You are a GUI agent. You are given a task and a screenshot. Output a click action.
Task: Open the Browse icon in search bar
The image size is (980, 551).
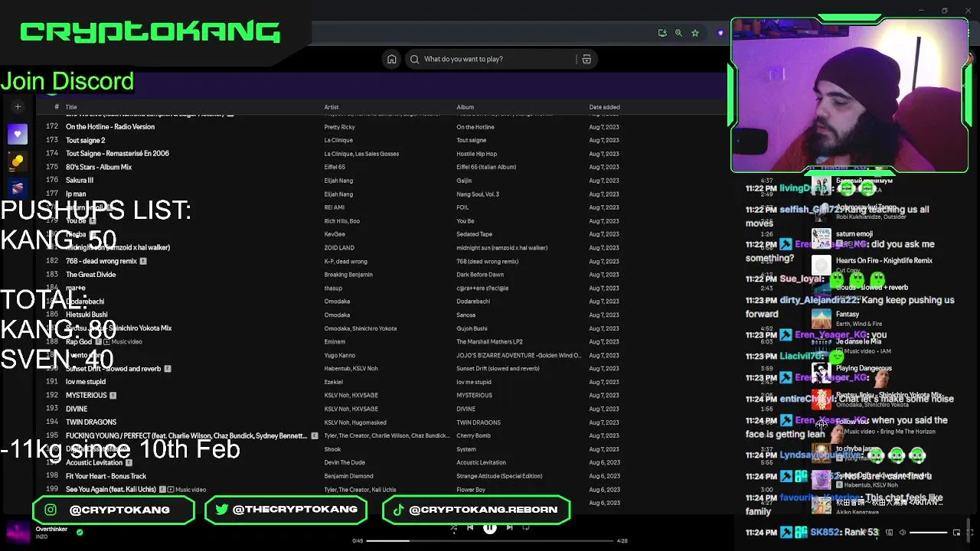pos(586,59)
